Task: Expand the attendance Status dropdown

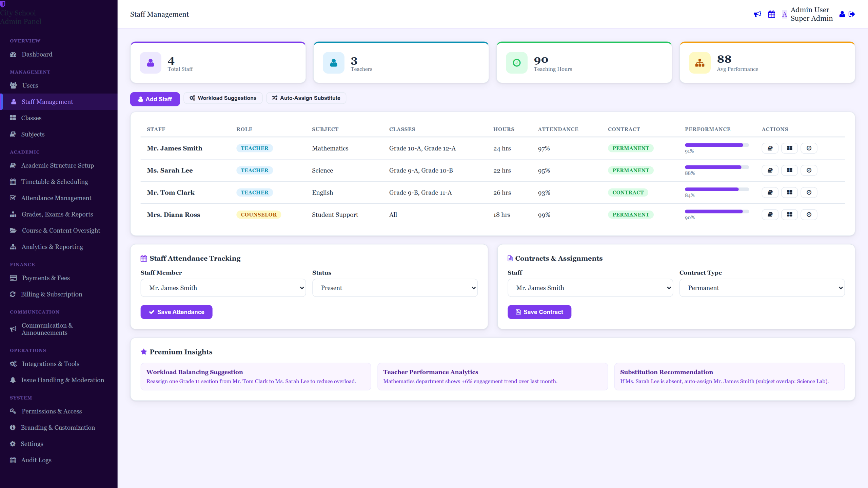Action: 395,288
